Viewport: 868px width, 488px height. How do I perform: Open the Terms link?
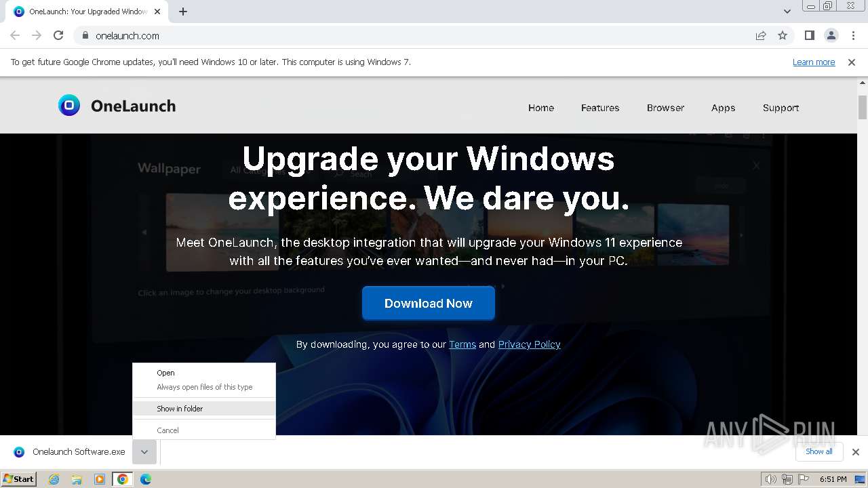point(462,344)
